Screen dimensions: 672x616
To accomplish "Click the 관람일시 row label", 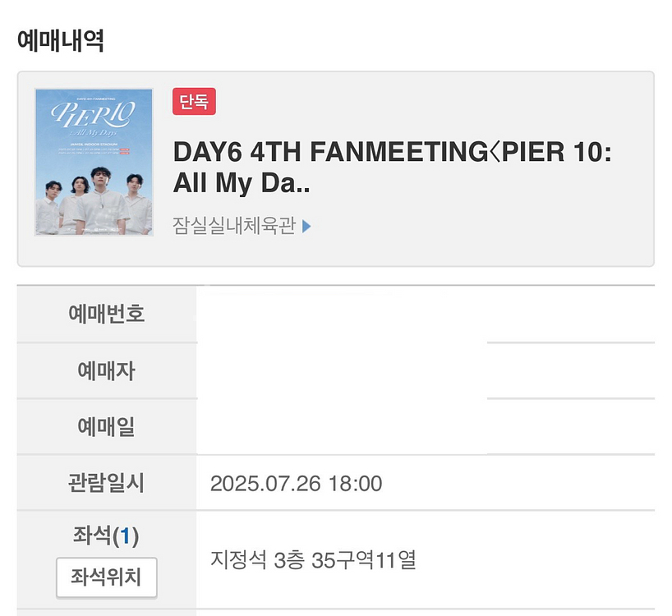I will coord(106,483).
